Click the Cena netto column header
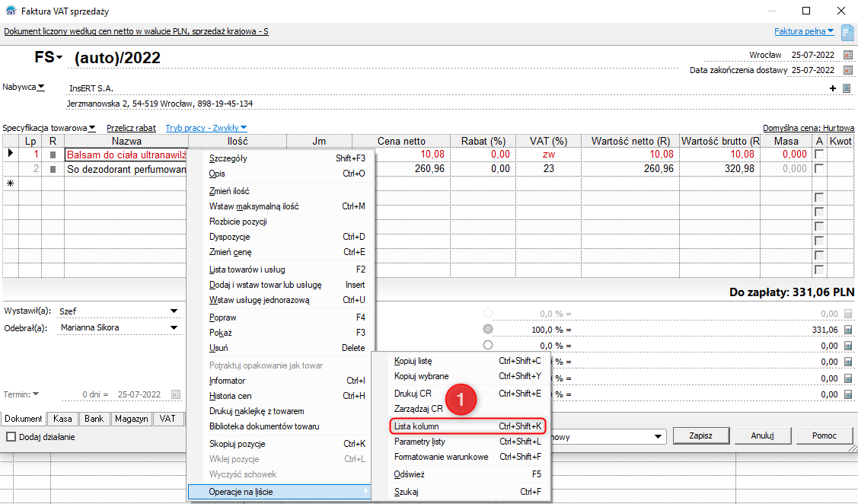This screenshot has height=504, width=858. (x=401, y=141)
